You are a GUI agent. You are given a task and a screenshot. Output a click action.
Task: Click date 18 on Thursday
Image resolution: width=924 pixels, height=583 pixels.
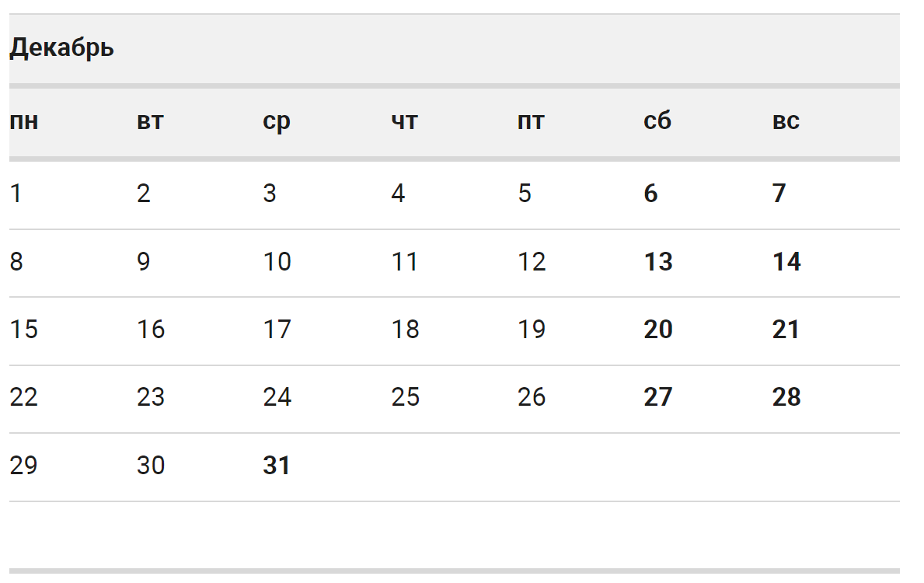(405, 330)
